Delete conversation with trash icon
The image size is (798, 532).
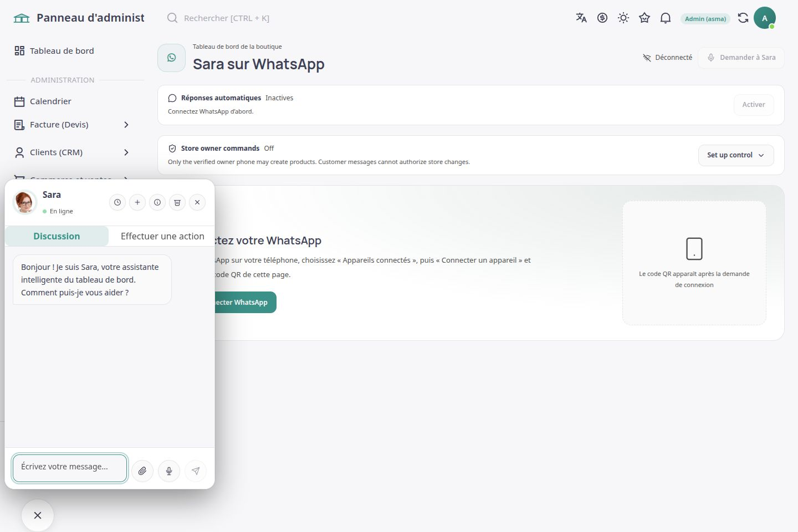[177, 202]
